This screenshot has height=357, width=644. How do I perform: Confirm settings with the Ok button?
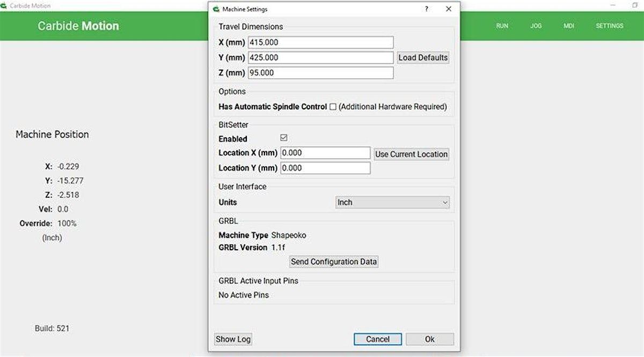coord(429,339)
